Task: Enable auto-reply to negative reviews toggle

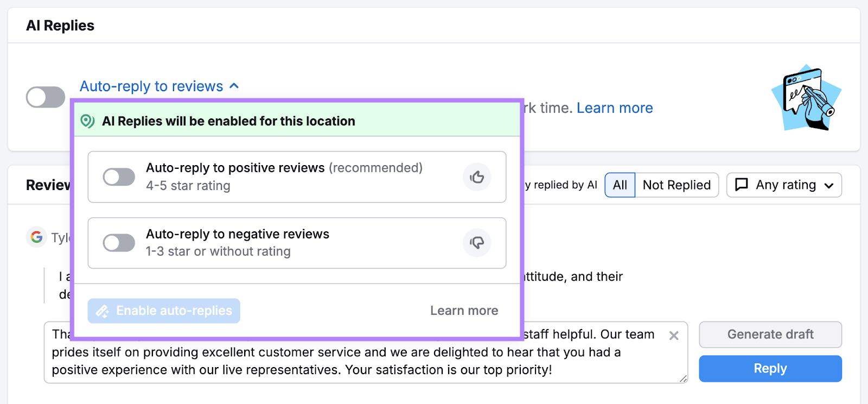Action: point(119,243)
